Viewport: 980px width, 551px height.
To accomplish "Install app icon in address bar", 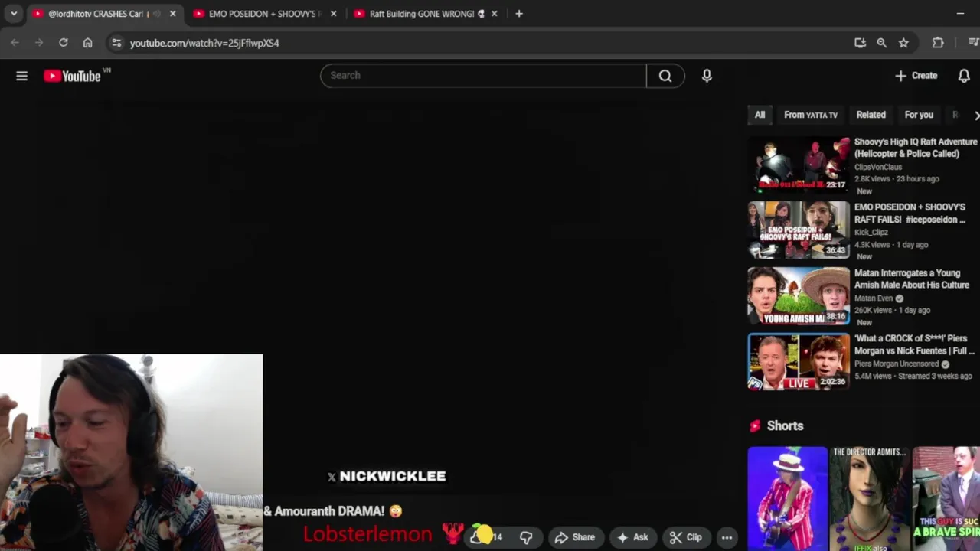I will (860, 43).
